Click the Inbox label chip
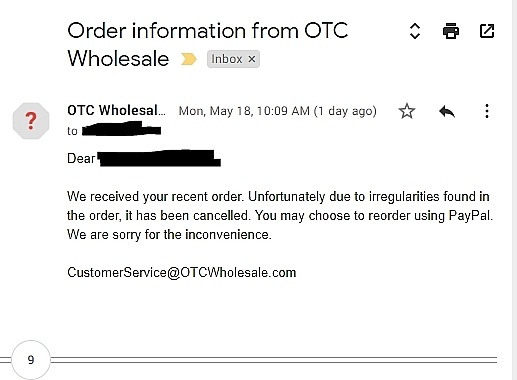The height and width of the screenshot is (380, 517). coord(233,59)
